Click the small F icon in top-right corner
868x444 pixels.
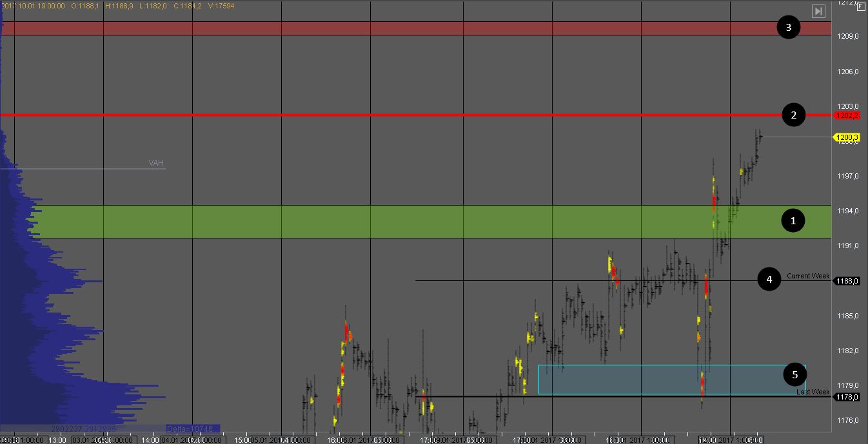(860, 6)
